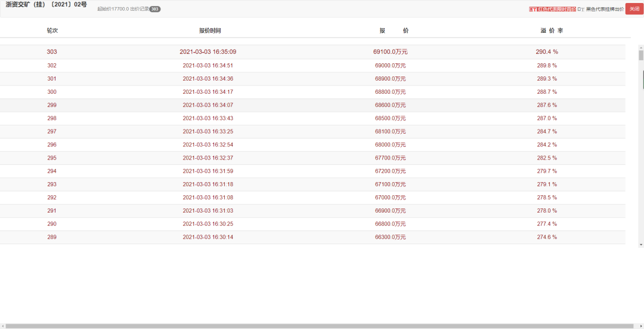The image size is (644, 329).
Task: Click the bid price 66800.0万元
Action: [x=390, y=223]
